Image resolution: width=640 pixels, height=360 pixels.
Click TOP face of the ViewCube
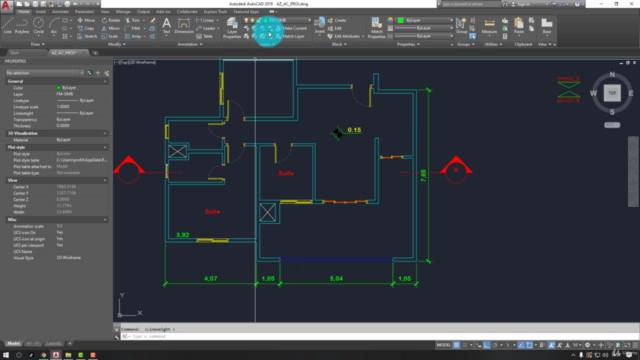pos(612,93)
